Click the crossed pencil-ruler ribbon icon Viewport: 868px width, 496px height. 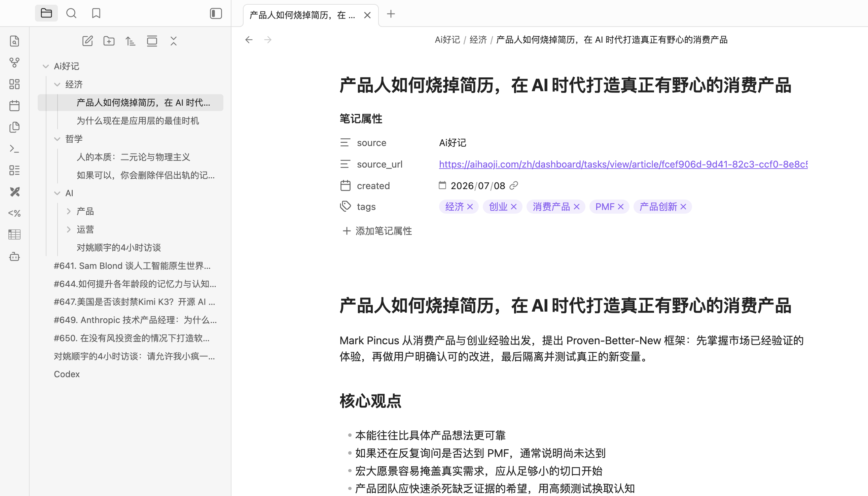[14, 192]
